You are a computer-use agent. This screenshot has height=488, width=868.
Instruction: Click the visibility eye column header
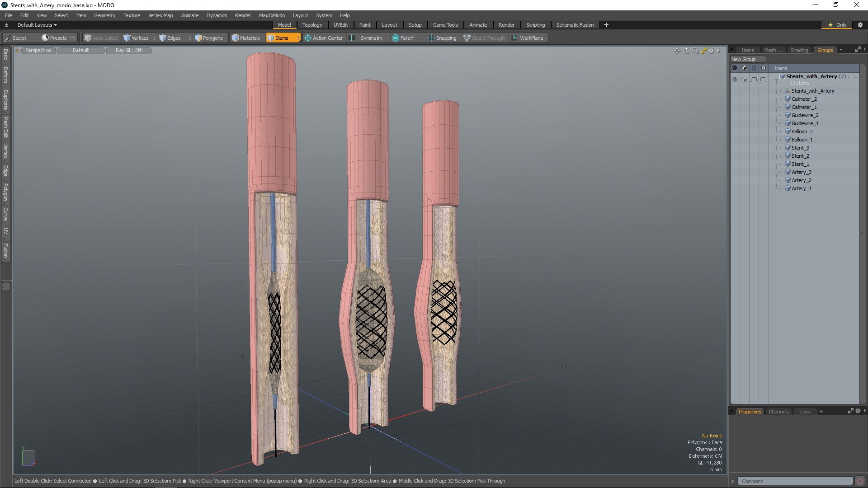(x=735, y=68)
